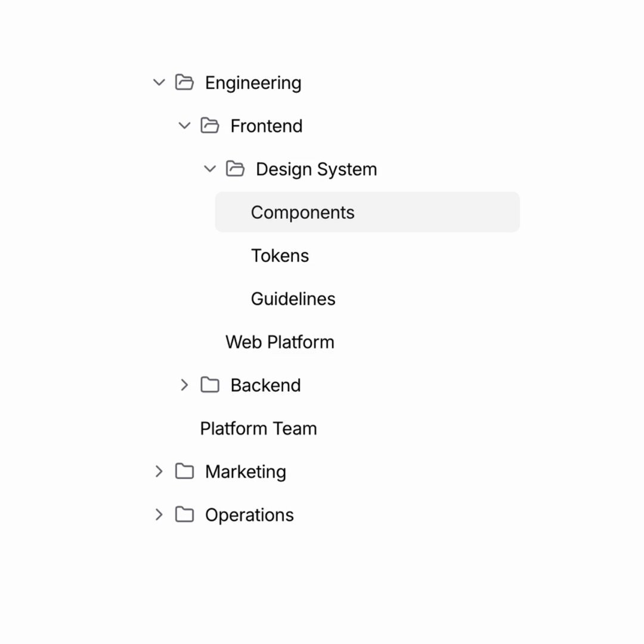Click the Design System folder icon

coord(235,168)
